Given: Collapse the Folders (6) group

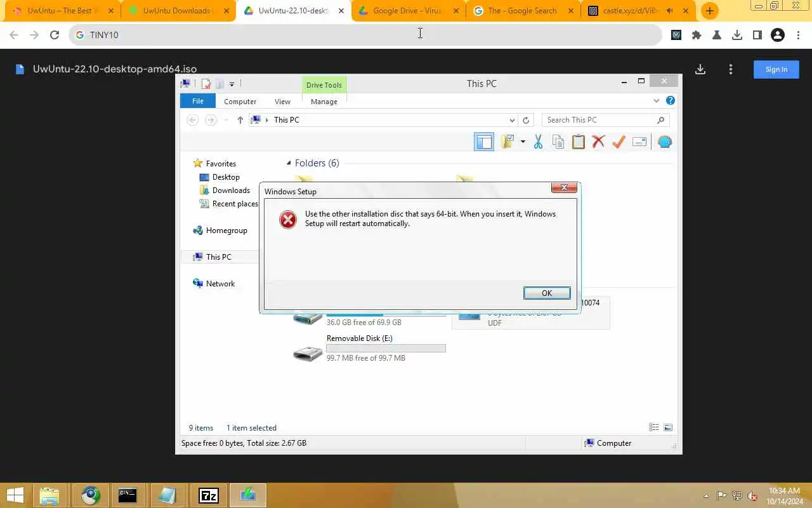Looking at the screenshot, I should click(x=289, y=163).
